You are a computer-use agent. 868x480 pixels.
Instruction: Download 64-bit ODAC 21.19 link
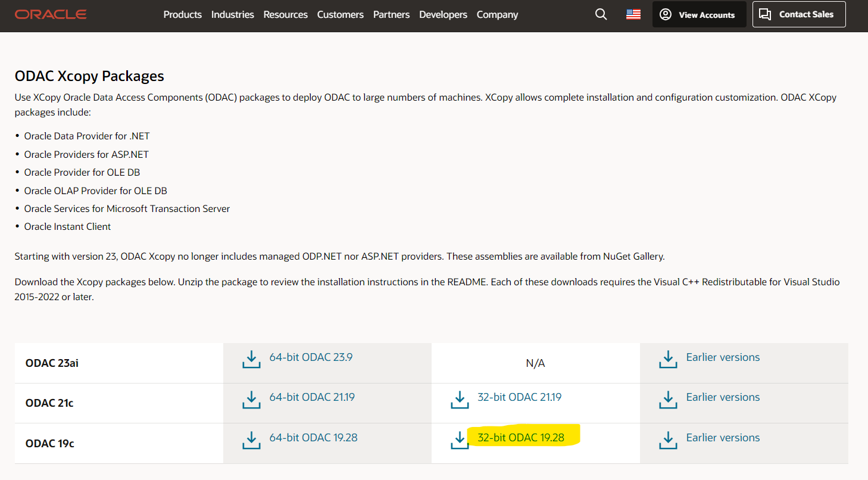pyautogui.click(x=312, y=397)
